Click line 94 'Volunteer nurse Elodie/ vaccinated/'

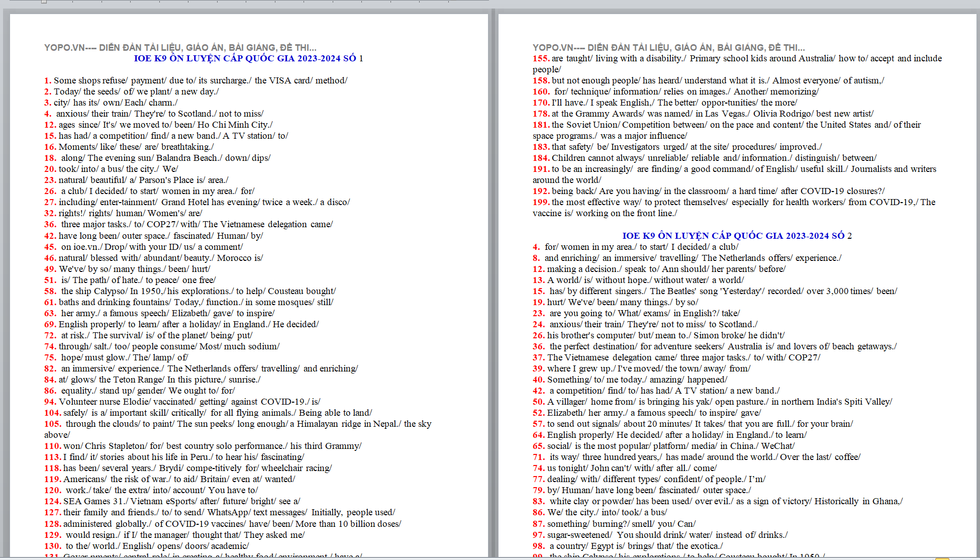tap(182, 402)
